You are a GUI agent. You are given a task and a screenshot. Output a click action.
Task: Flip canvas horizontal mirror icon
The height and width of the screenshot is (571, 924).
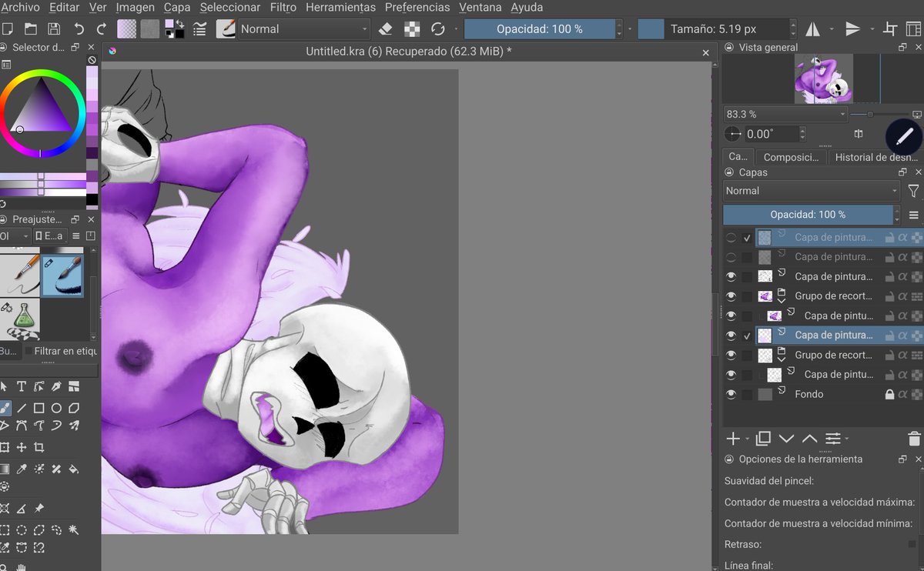[x=812, y=29]
